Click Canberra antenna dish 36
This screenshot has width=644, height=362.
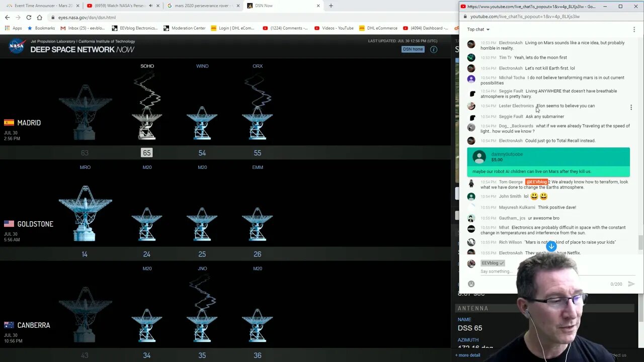click(258, 326)
